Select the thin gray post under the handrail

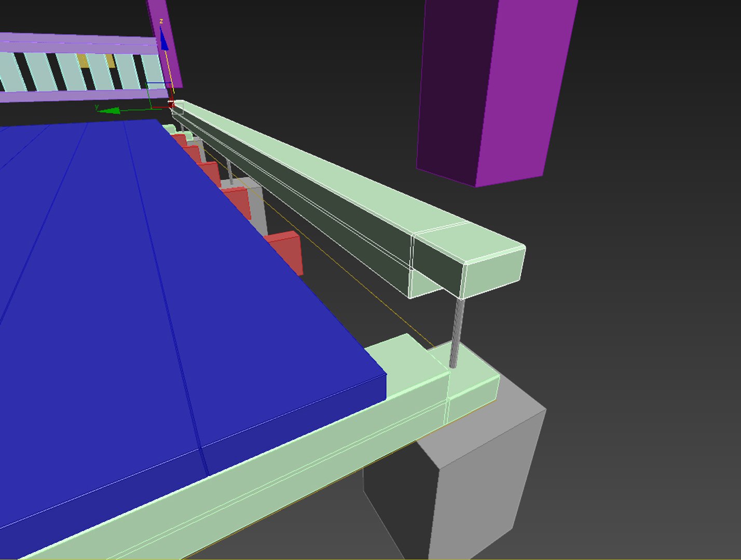(x=457, y=333)
